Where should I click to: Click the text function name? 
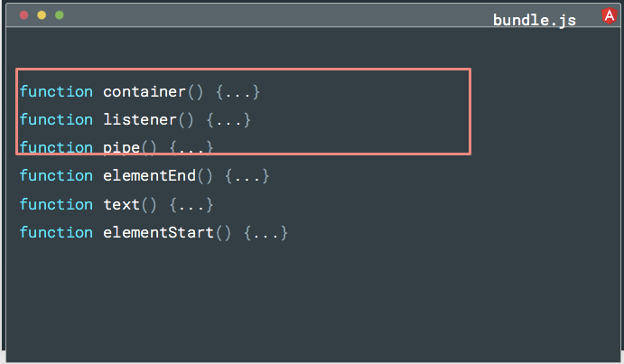point(121,204)
